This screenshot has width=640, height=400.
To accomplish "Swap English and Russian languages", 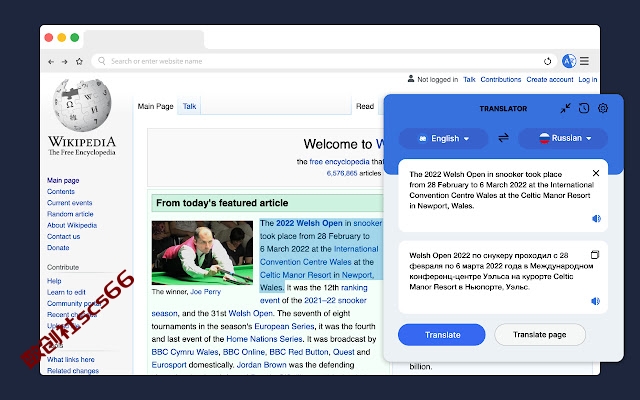I will [x=503, y=138].
